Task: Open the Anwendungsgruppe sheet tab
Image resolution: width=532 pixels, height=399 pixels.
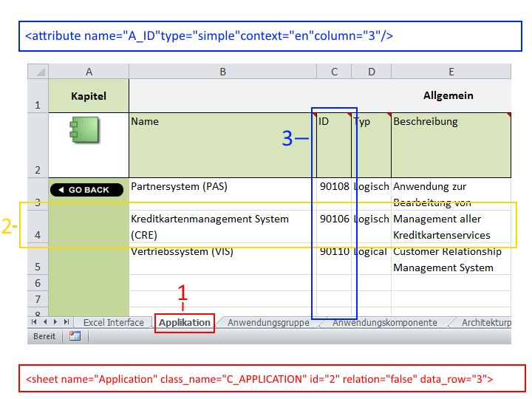Action: [268, 322]
